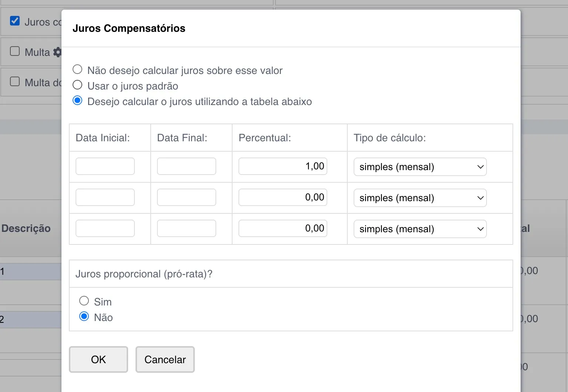The image size is (568, 392).
Task: Focus the third row Data Inicial field
Action: [105, 229]
